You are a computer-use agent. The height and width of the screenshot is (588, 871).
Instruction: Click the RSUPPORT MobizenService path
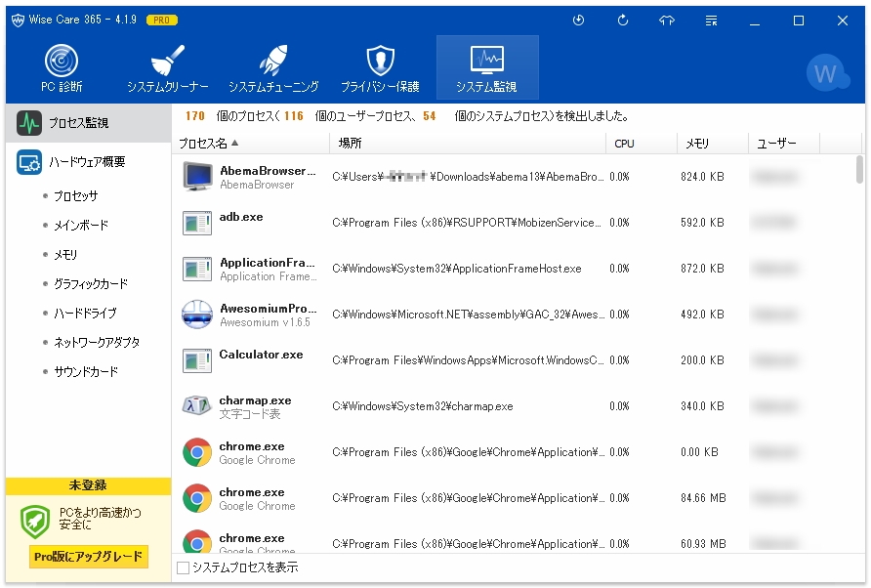tap(467, 223)
